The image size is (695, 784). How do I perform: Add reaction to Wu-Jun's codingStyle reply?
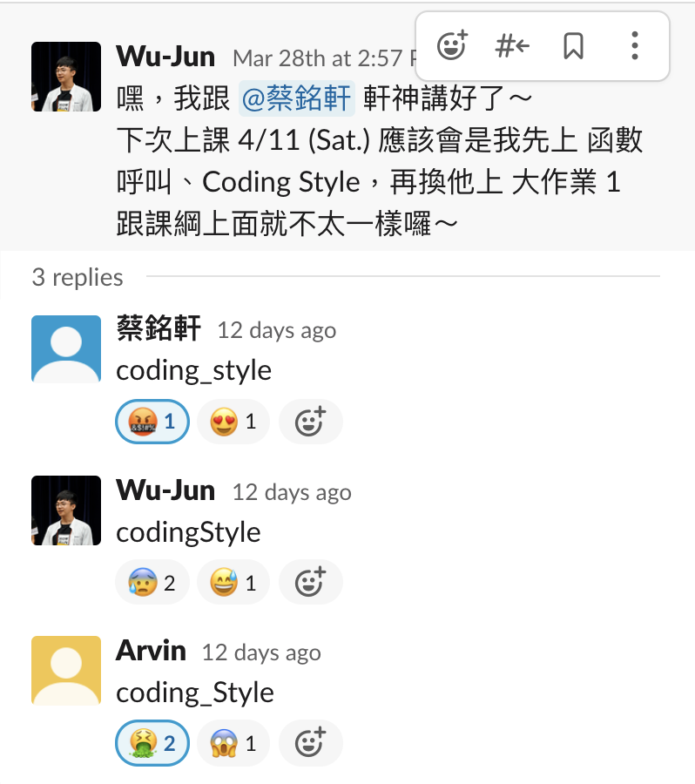(311, 582)
